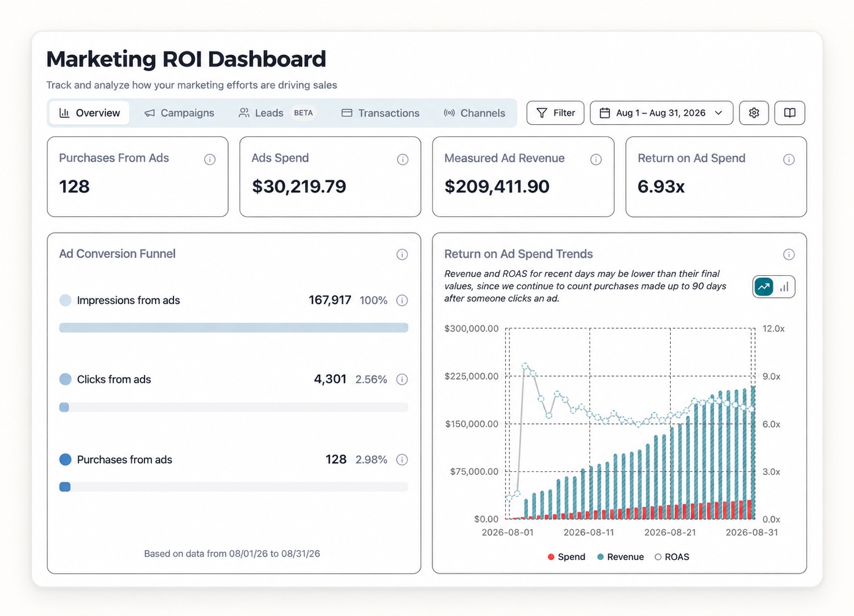Image resolution: width=854 pixels, height=616 pixels.
Task: Click the 6.93x ROAS value
Action: click(661, 186)
